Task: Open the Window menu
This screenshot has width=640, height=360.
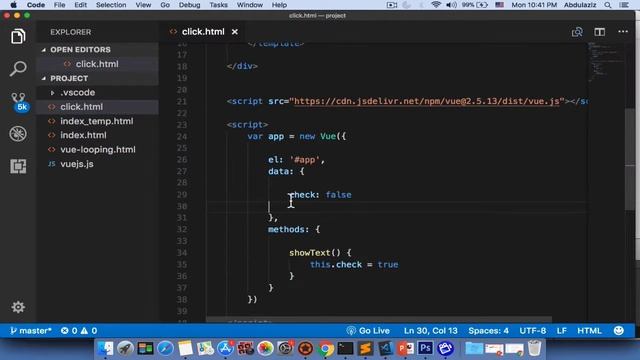Action: coord(250,5)
